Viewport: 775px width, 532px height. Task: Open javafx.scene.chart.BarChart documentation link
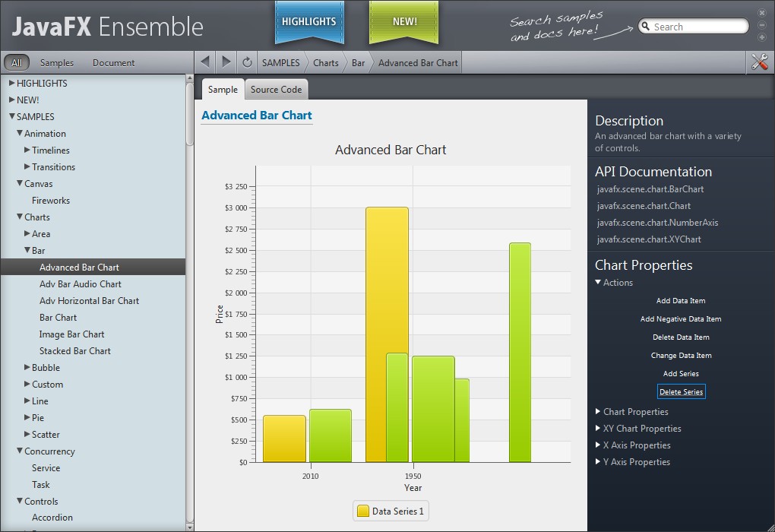coord(650,189)
